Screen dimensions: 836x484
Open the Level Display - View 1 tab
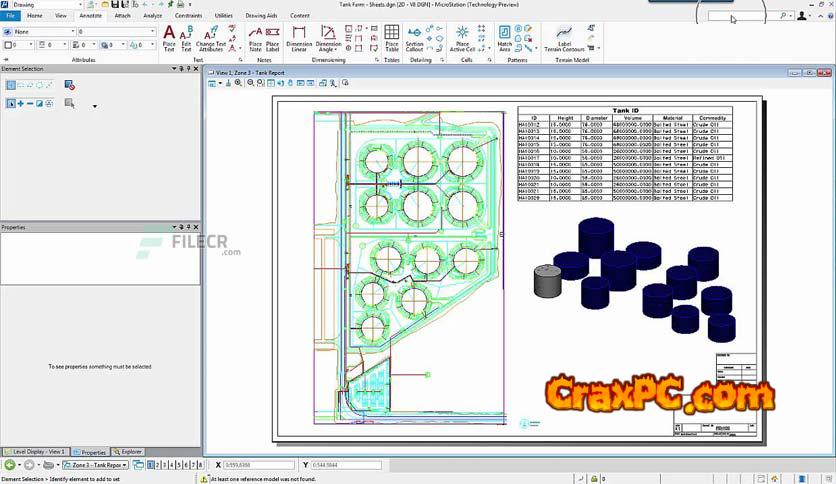(36, 452)
